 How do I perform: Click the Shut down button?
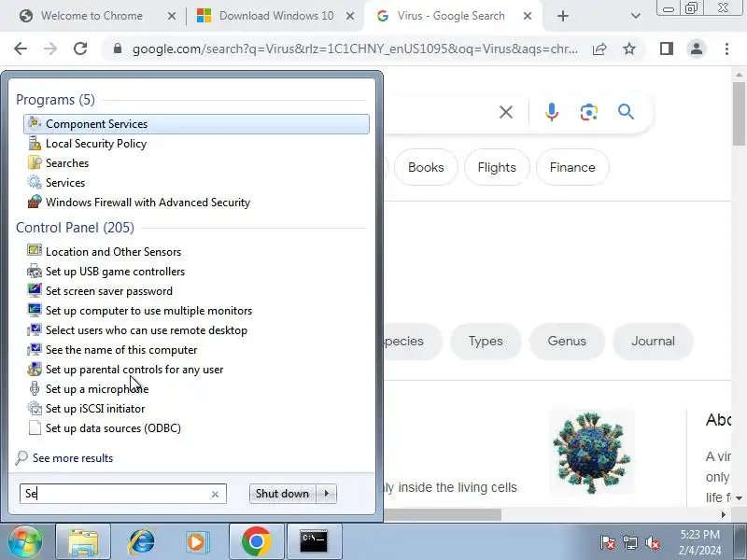coord(283,494)
